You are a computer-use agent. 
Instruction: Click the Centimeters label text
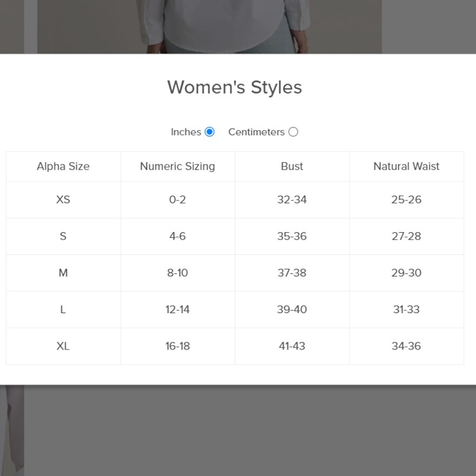257,132
